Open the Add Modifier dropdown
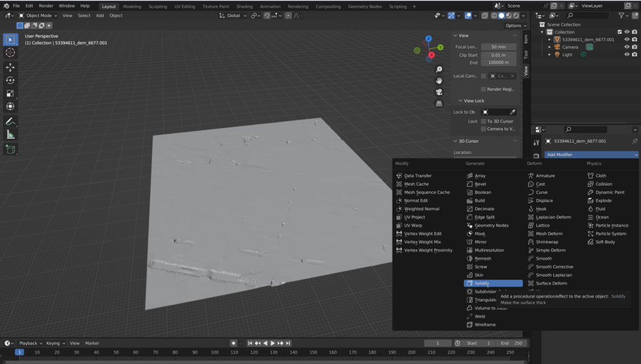Image resolution: width=641 pixels, height=364 pixels. point(591,154)
